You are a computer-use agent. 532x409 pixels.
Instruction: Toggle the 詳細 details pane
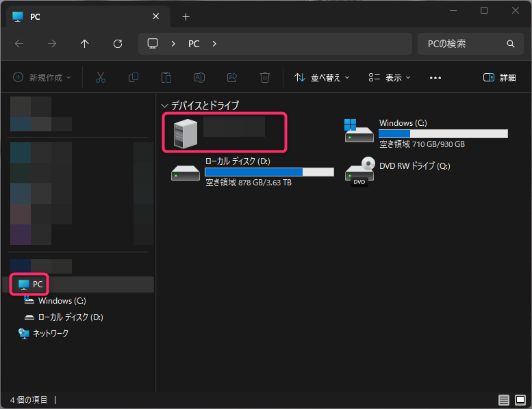(499, 77)
